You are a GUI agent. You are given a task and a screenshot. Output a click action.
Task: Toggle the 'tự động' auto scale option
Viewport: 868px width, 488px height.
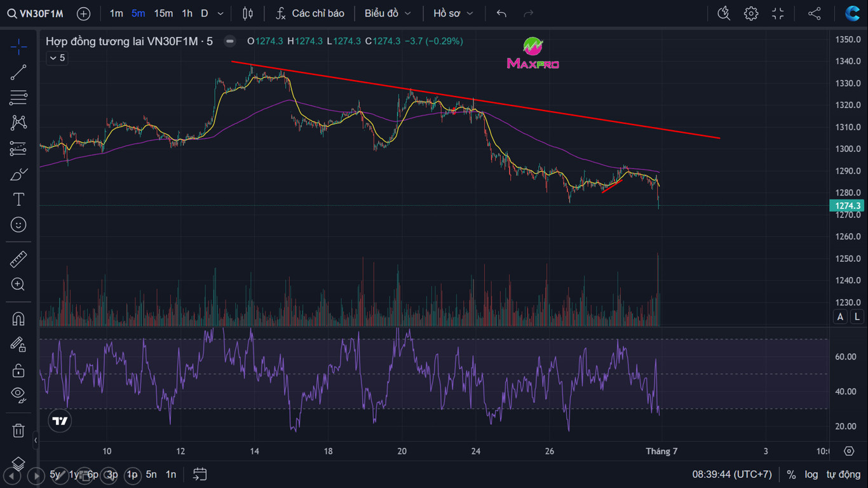843,474
